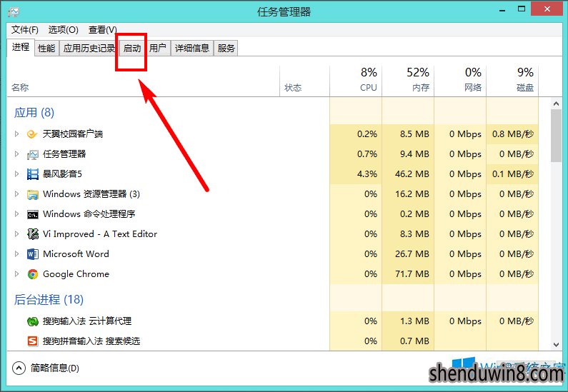
Task: Open the 选项(O) menu
Action: (64, 30)
